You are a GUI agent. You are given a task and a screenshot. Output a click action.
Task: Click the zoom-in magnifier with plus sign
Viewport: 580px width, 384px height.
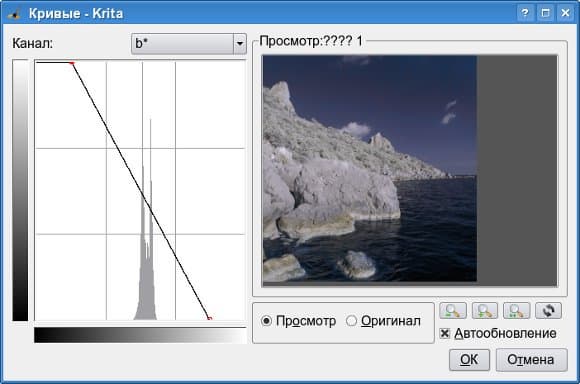[x=485, y=311]
